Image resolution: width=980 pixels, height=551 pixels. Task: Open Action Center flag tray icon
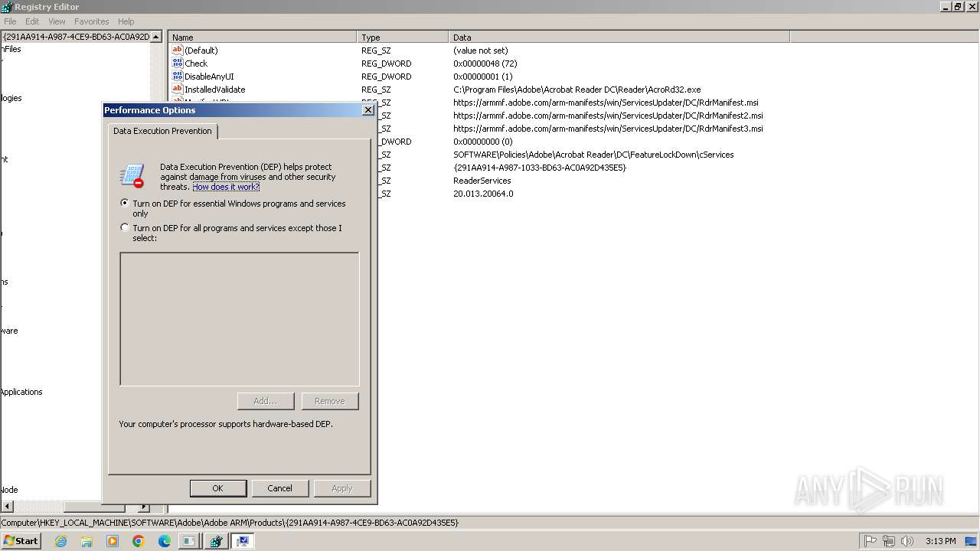pyautogui.click(x=871, y=541)
